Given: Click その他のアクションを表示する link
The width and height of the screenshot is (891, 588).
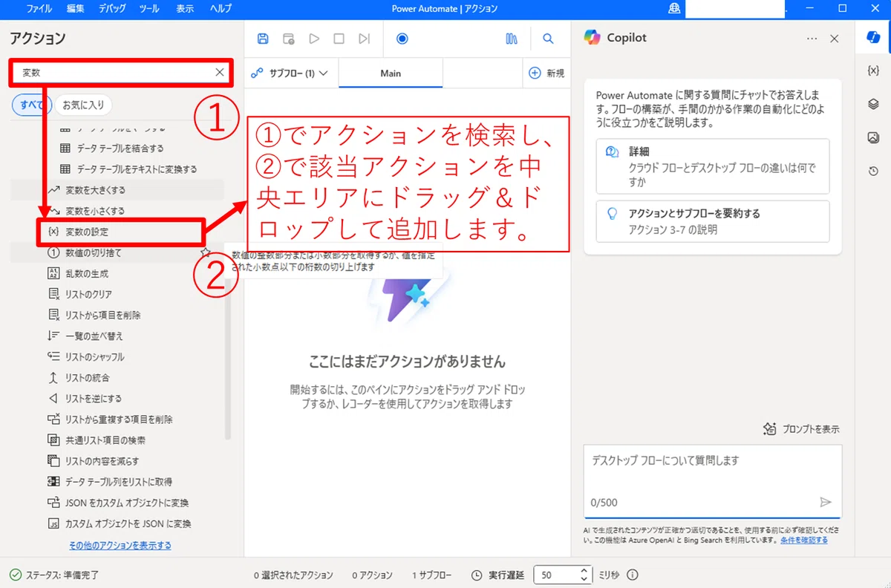Looking at the screenshot, I should point(120,545).
